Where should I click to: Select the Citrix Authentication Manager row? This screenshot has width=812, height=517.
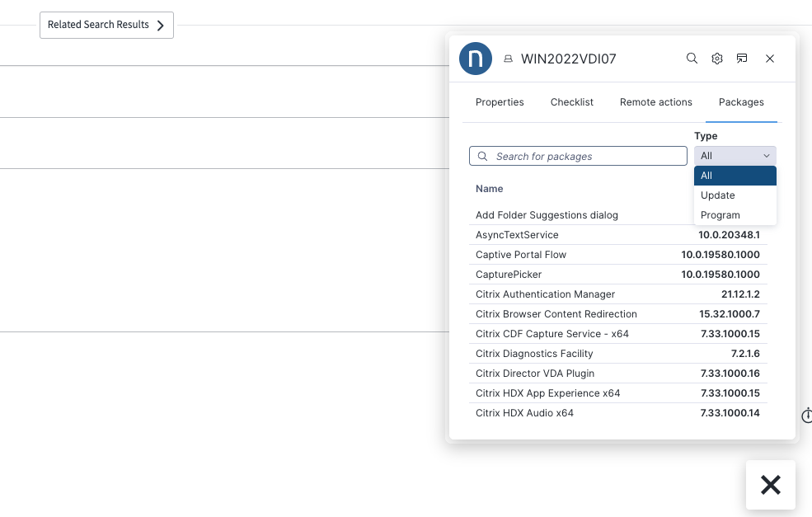pyautogui.click(x=545, y=294)
